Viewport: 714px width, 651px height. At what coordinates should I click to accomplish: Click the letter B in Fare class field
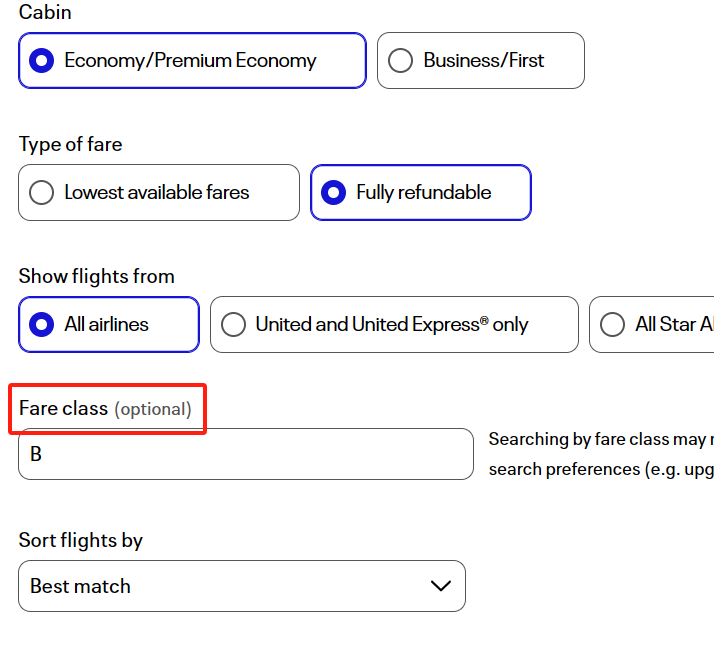[36, 455]
